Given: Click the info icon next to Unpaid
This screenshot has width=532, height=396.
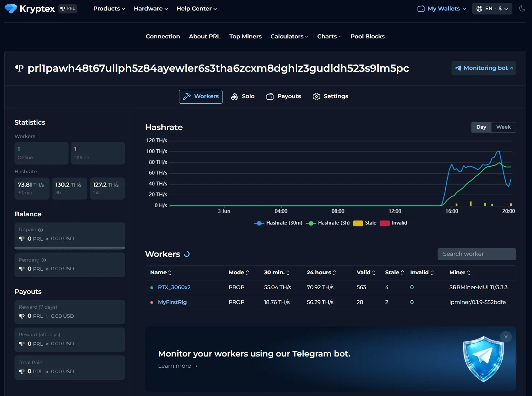Looking at the screenshot, I should click(41, 230).
